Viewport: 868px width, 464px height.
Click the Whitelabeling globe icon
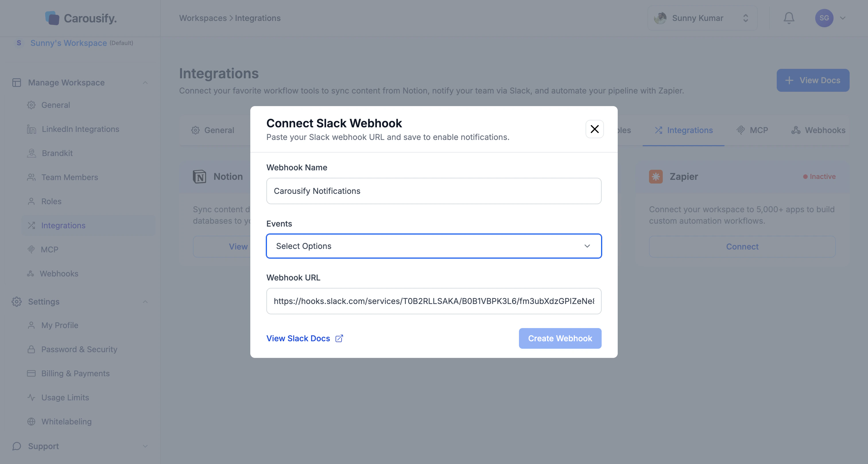31,422
